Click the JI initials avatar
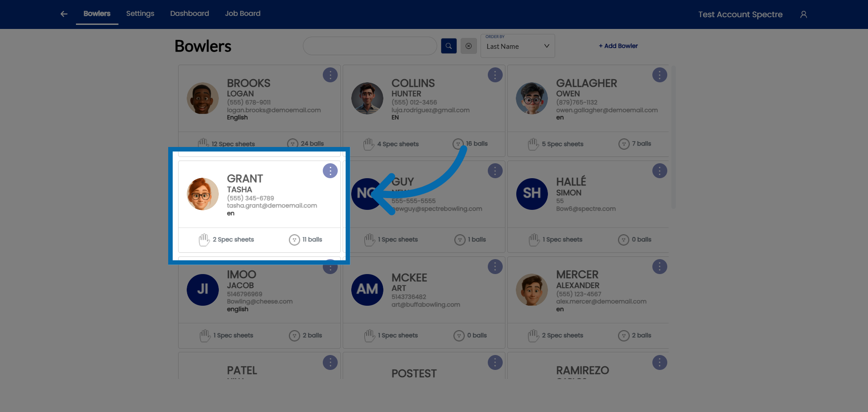The height and width of the screenshot is (412, 868). [x=203, y=290]
